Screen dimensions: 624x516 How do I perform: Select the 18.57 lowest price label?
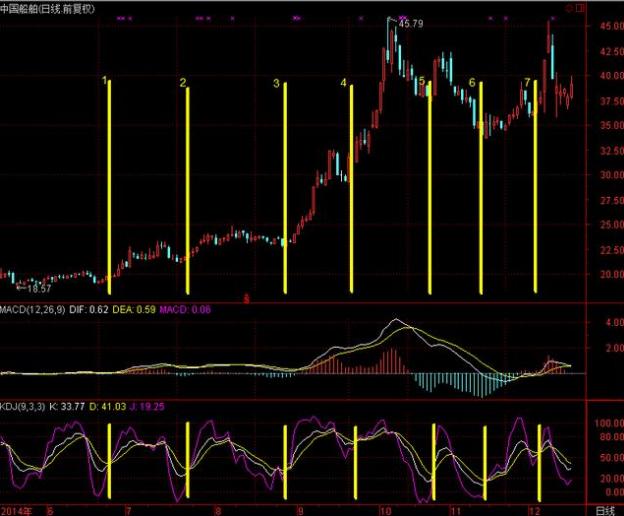coord(39,289)
